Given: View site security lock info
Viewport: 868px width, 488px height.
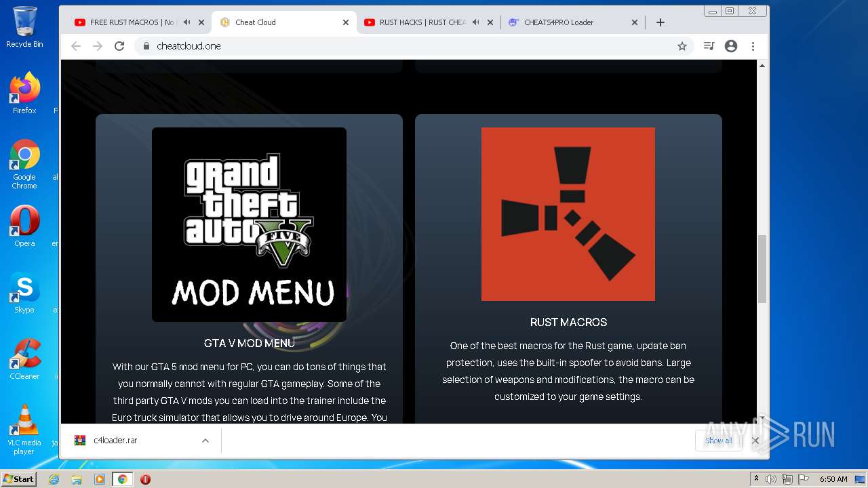Looking at the screenshot, I should pos(146,46).
